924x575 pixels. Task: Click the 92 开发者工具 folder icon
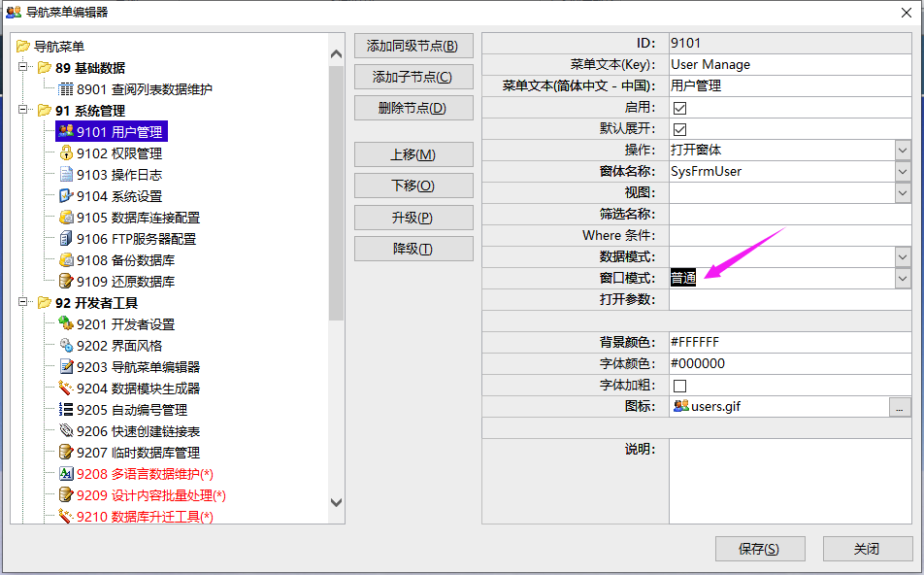coord(45,302)
